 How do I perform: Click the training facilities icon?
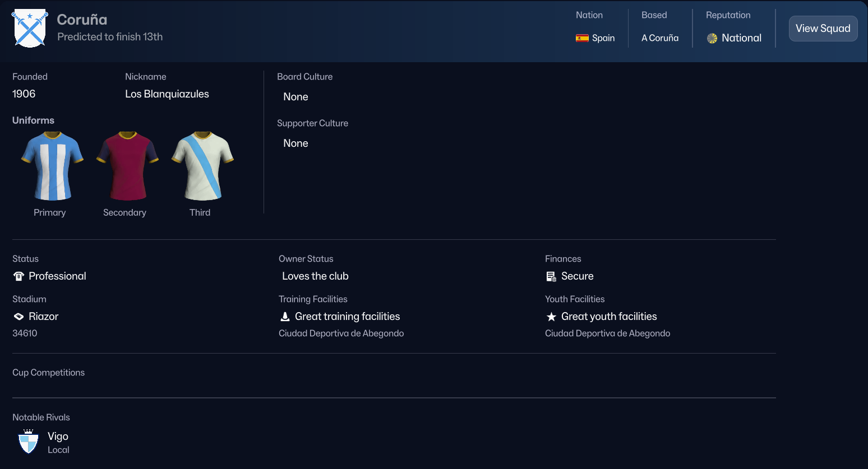point(285,316)
